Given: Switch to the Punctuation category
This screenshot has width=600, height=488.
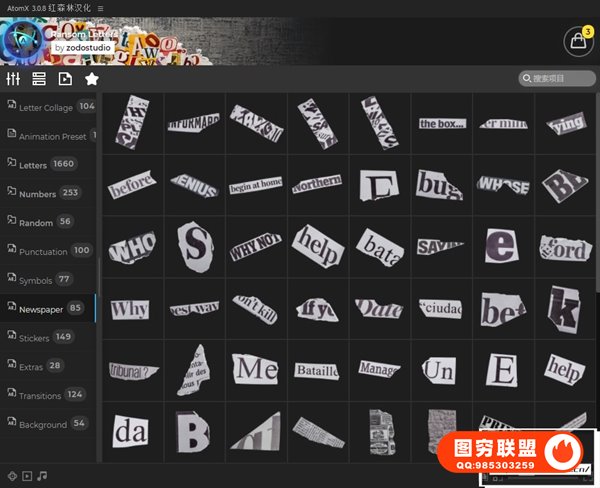Looking at the screenshot, I should pos(43,251).
